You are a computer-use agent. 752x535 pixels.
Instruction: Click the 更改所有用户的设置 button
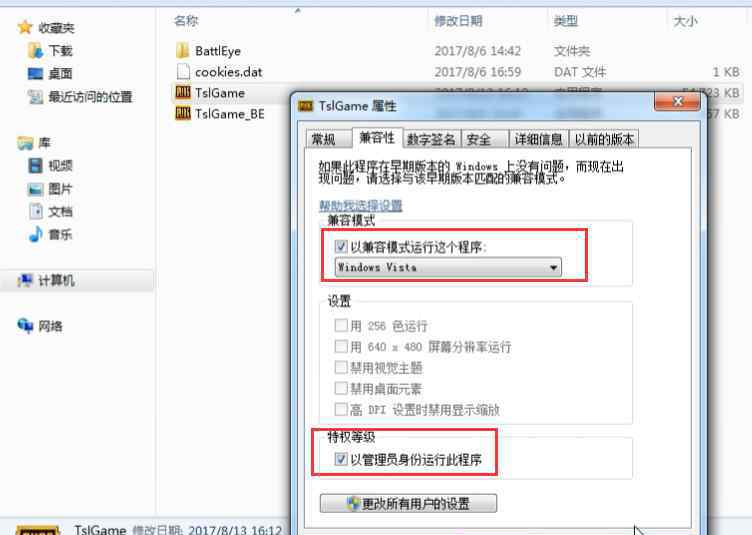pos(408,503)
